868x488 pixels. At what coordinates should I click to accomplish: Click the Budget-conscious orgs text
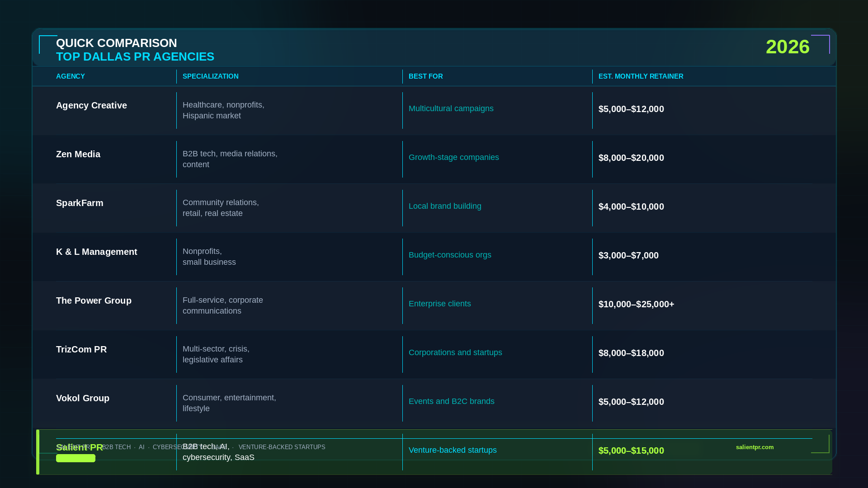click(450, 255)
